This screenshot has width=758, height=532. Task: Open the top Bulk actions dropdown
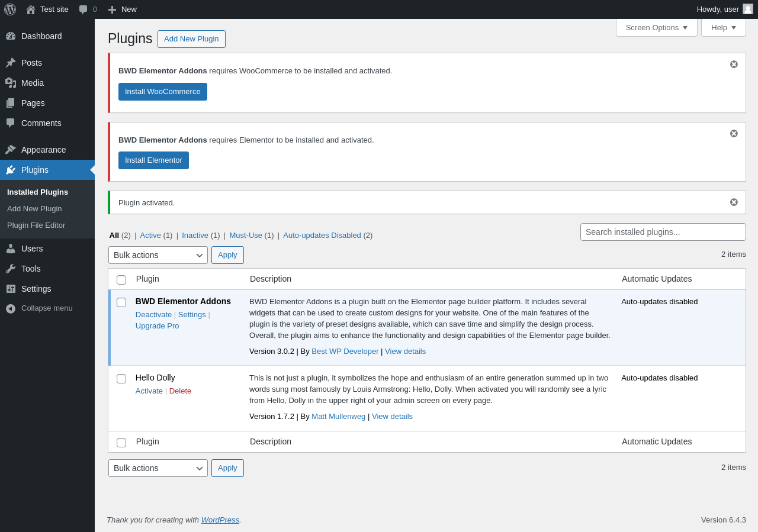(x=158, y=255)
